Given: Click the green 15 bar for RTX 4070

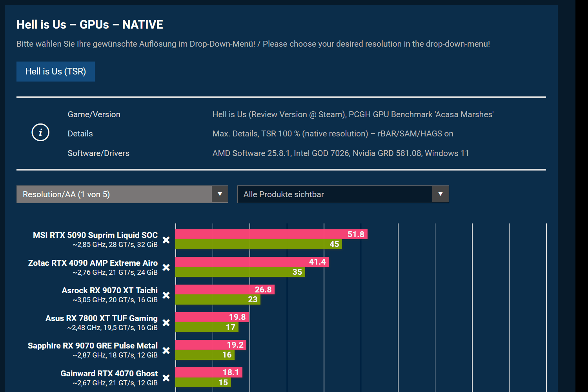Looking at the screenshot, I should (203, 383).
